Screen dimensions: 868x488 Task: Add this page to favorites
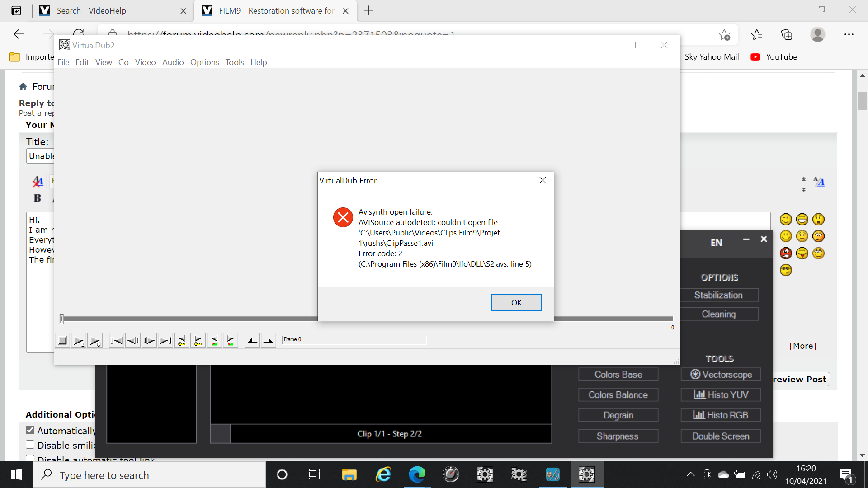[x=724, y=35]
